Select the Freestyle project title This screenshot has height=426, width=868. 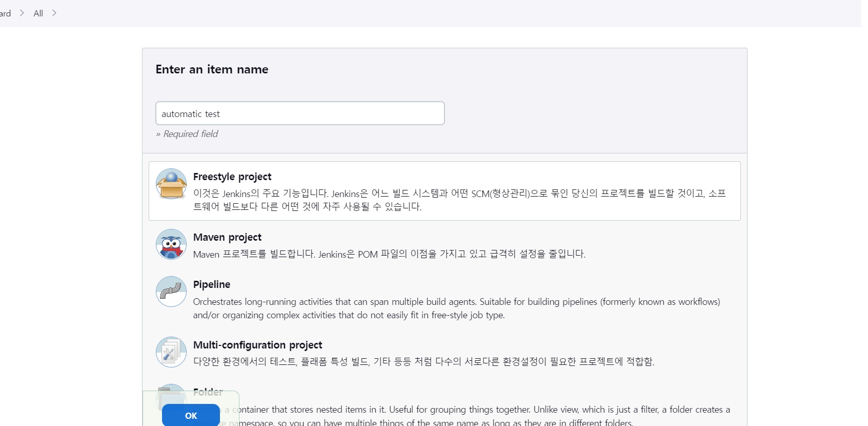coord(232,177)
